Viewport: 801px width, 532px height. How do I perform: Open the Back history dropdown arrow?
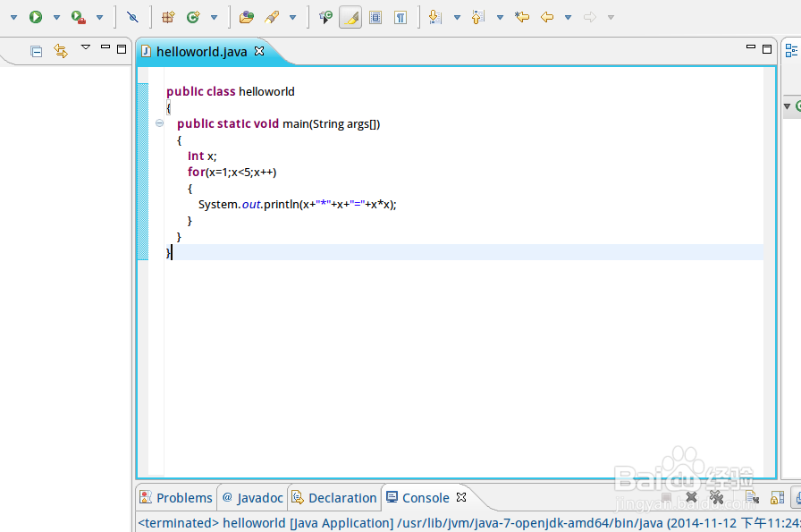click(568, 17)
